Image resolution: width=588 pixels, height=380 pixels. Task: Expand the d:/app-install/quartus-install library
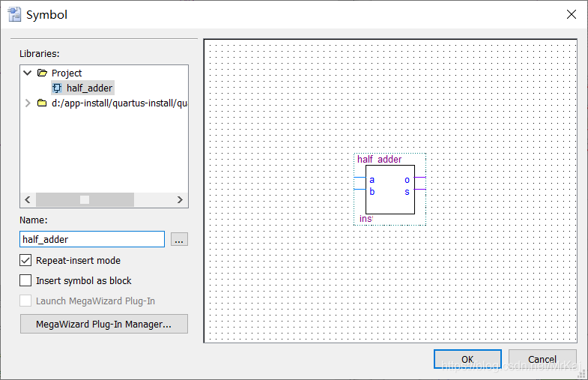point(28,103)
